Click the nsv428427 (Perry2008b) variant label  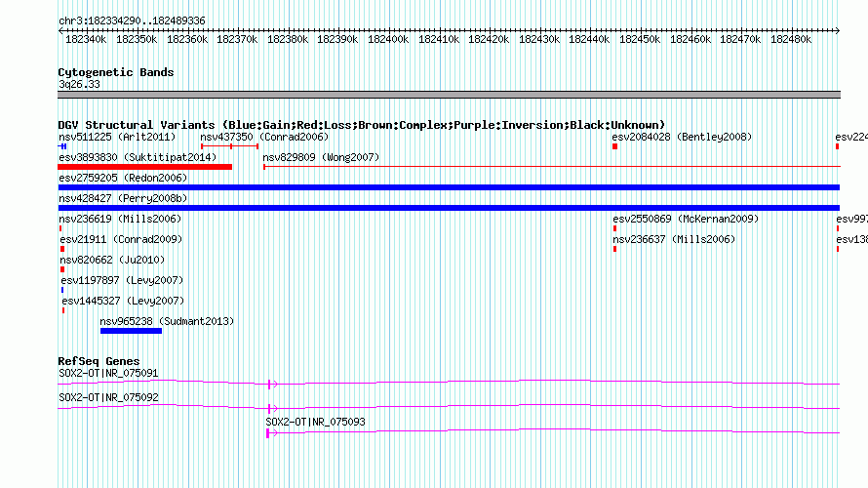(123, 198)
